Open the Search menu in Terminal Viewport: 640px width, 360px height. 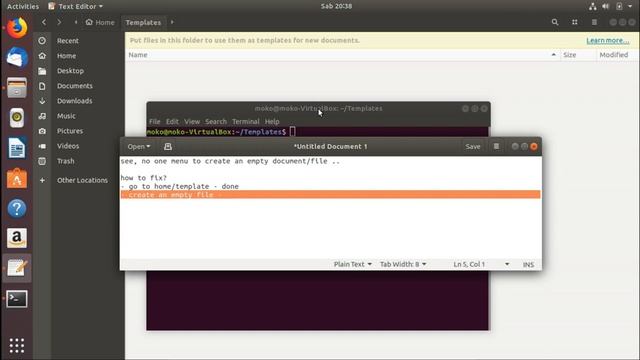pos(216,122)
